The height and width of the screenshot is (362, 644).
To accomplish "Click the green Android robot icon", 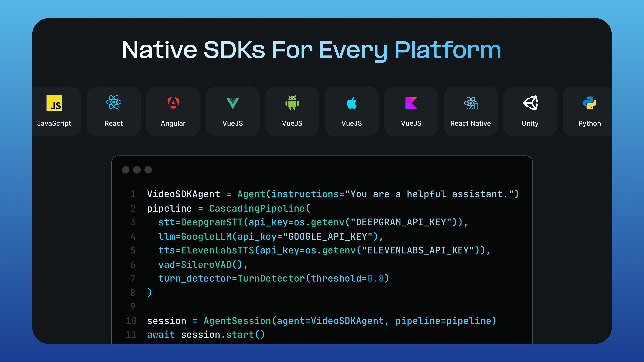I will click(x=292, y=102).
